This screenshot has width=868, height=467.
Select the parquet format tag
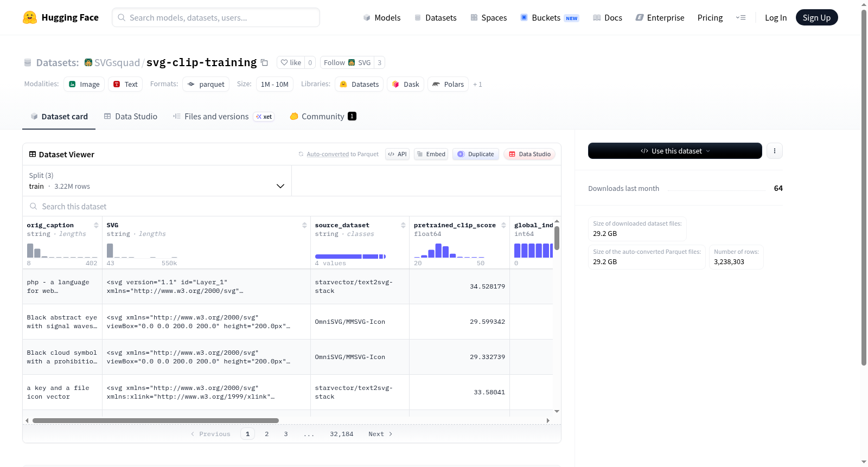point(206,84)
